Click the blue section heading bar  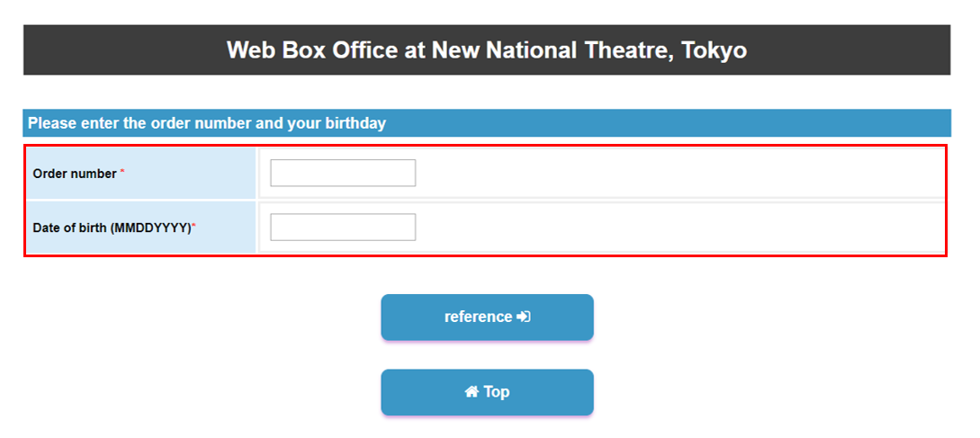(x=675, y=123)
